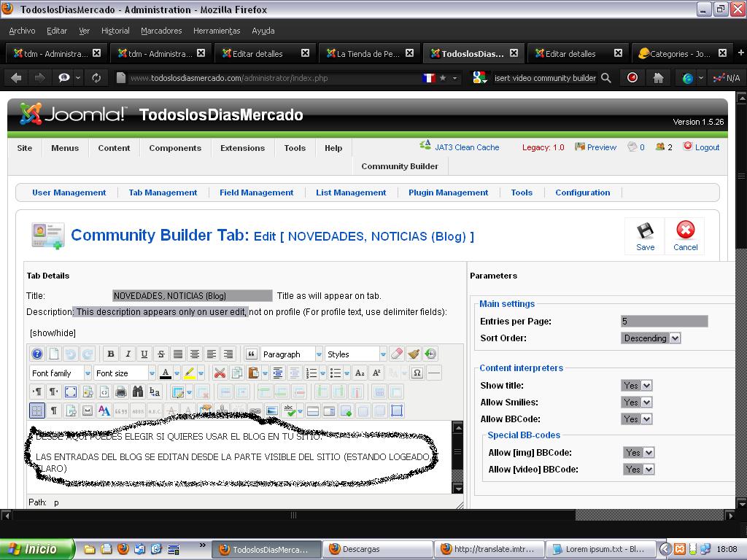This screenshot has width=747, height=560.
Task: Open find with the binoculars icon
Action: tap(138, 392)
